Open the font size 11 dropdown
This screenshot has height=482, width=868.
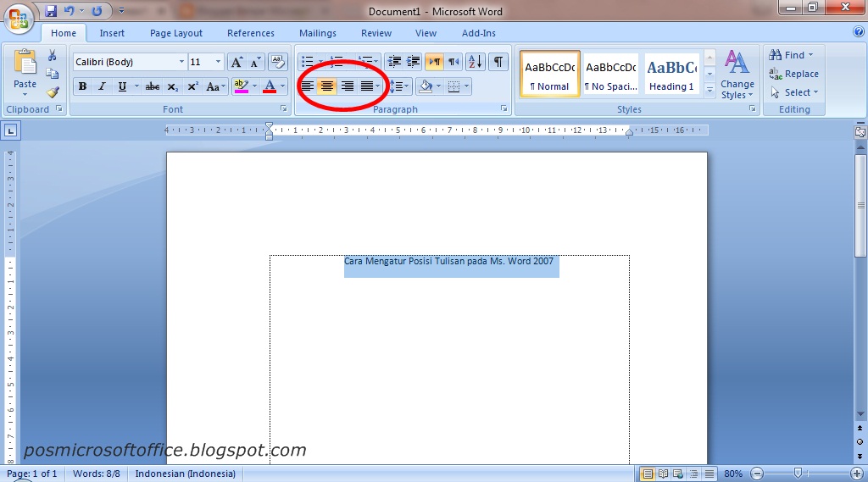tap(218, 62)
